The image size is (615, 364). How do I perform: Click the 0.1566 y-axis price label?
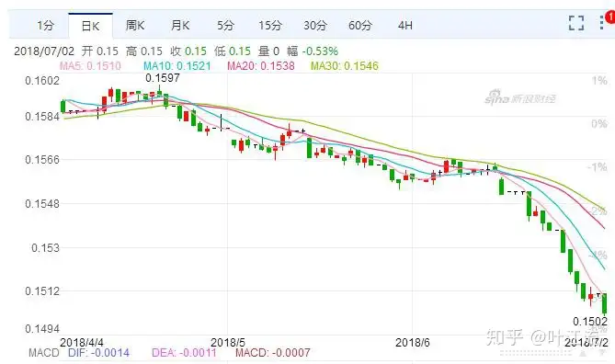click(42, 160)
